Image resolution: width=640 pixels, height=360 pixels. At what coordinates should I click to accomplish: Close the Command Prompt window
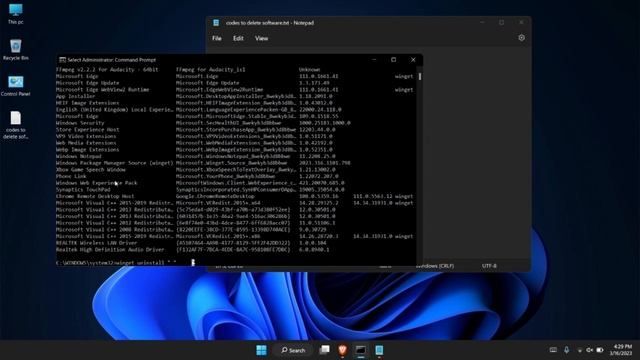tap(413, 60)
